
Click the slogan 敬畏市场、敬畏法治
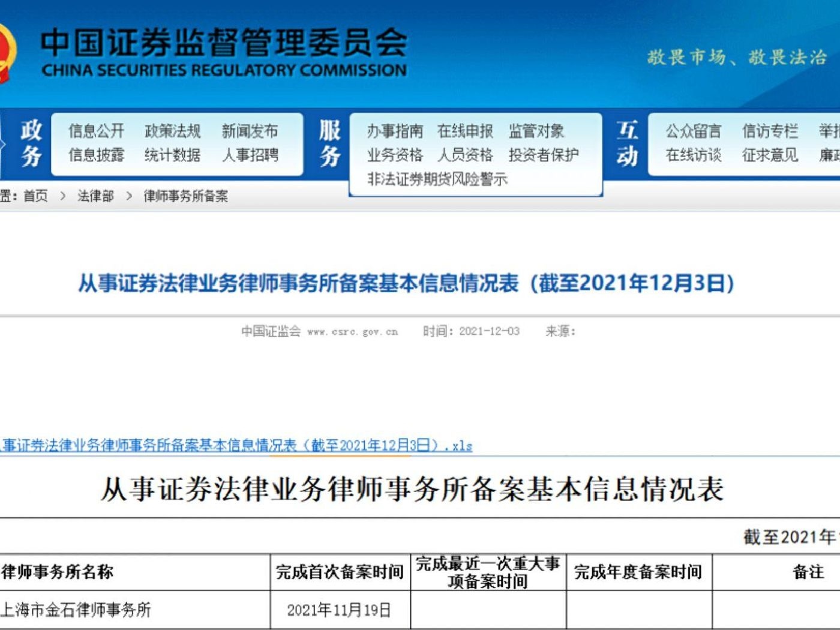coord(737,57)
